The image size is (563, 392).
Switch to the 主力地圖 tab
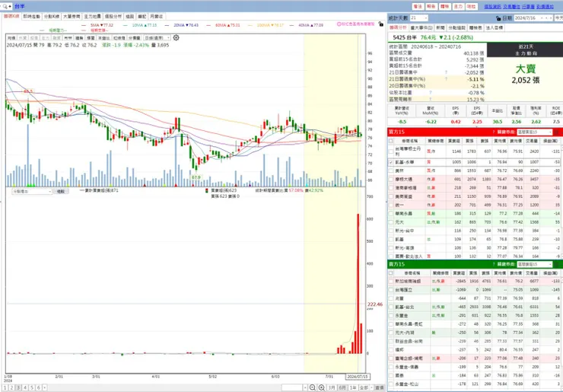click(x=92, y=17)
